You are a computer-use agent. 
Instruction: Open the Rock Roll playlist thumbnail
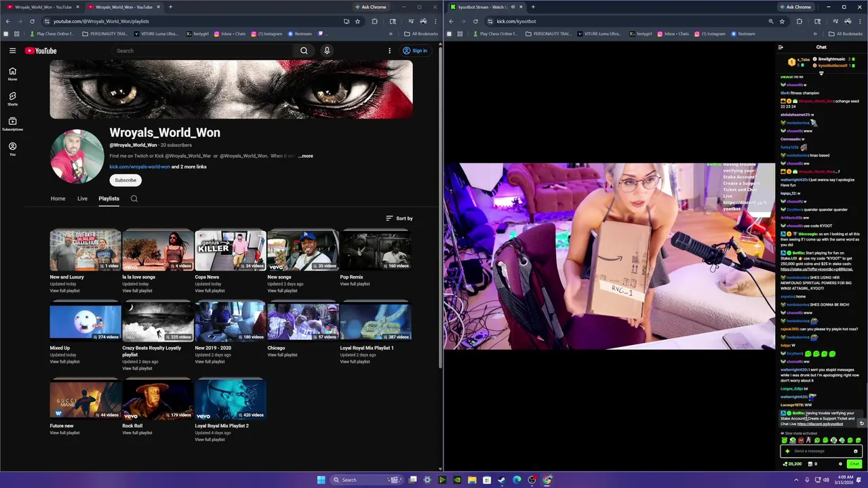[158, 400]
